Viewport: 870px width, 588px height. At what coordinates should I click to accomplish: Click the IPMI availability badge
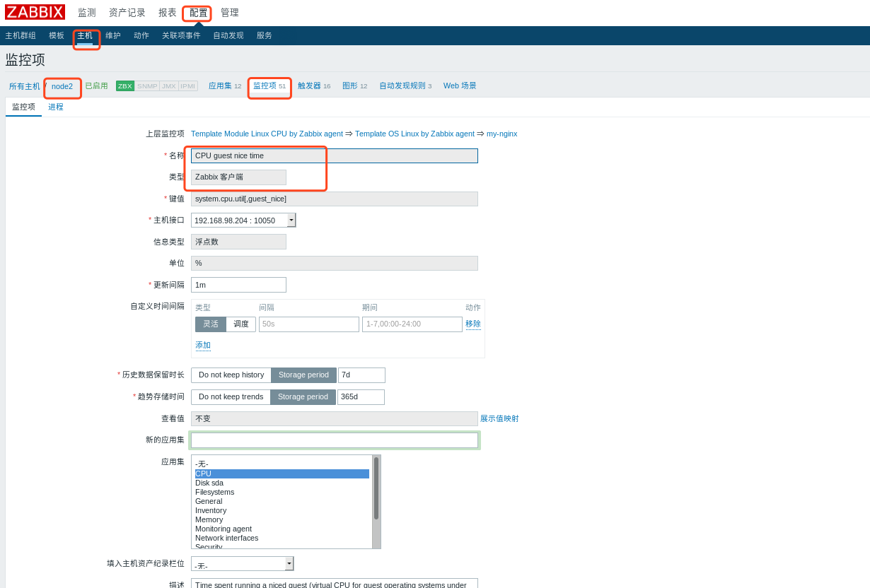tap(188, 86)
